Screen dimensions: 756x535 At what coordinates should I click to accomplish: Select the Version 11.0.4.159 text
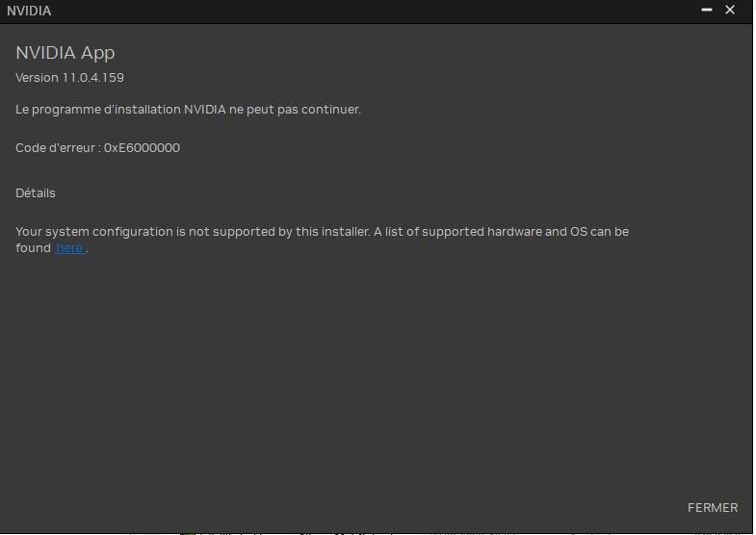point(69,78)
